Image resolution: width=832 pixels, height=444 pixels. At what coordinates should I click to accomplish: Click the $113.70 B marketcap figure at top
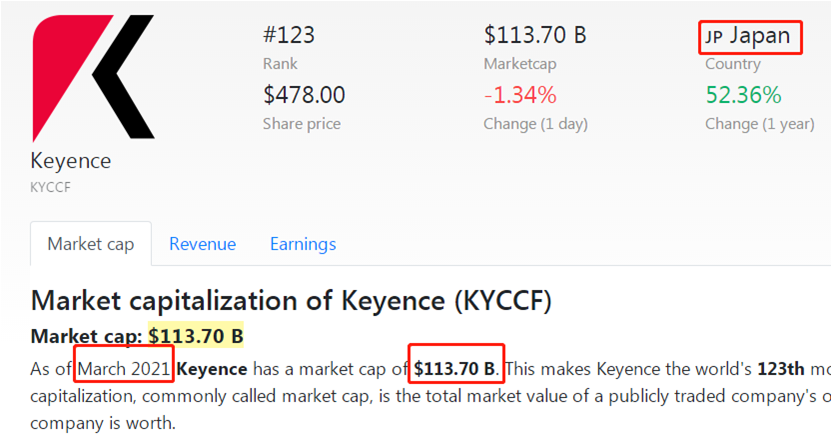(x=535, y=36)
